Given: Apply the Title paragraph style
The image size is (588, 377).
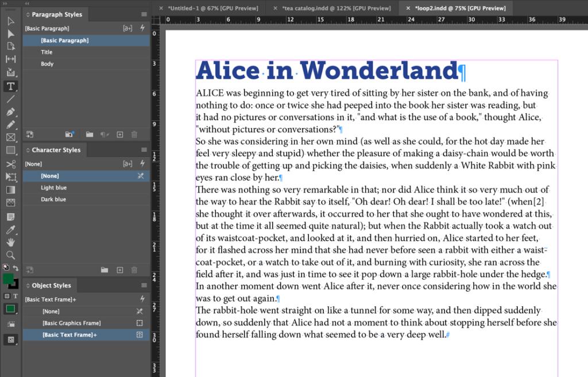Looking at the screenshot, I should [86, 52].
